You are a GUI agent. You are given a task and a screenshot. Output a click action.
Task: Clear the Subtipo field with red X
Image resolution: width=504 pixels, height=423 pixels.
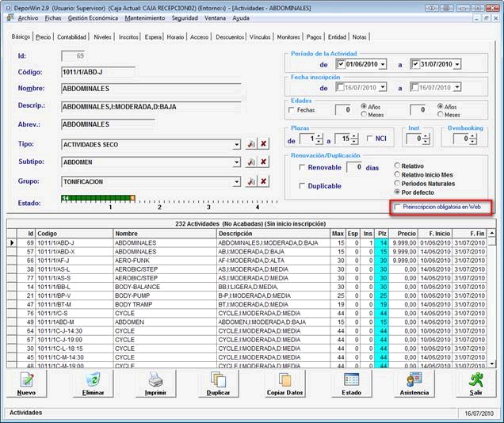pos(264,162)
